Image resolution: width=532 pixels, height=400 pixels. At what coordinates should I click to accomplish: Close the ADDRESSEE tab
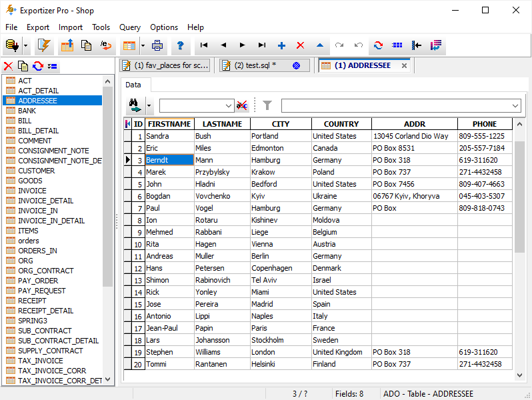click(x=404, y=65)
